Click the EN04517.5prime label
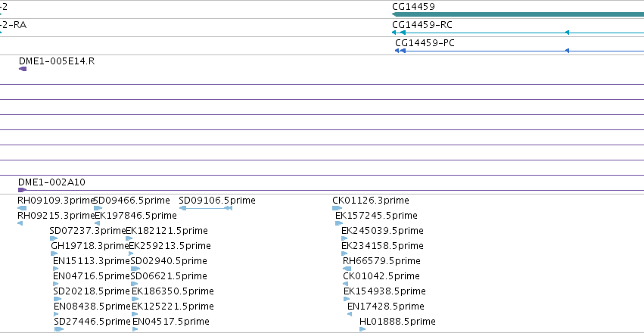Viewport: 644px width, 333px height. (x=171, y=322)
